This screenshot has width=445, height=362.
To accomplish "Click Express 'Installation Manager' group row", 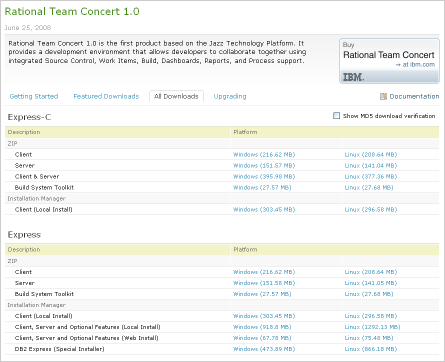I will pyautogui.click(x=222, y=305).
